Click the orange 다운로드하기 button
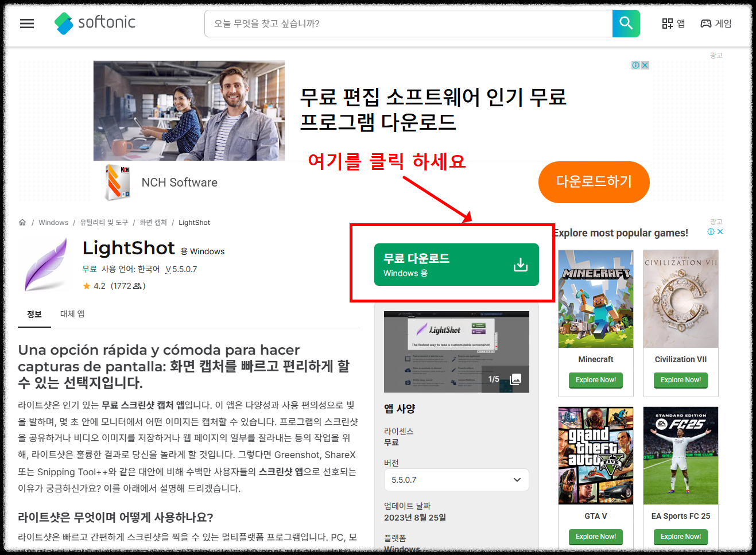 594,182
